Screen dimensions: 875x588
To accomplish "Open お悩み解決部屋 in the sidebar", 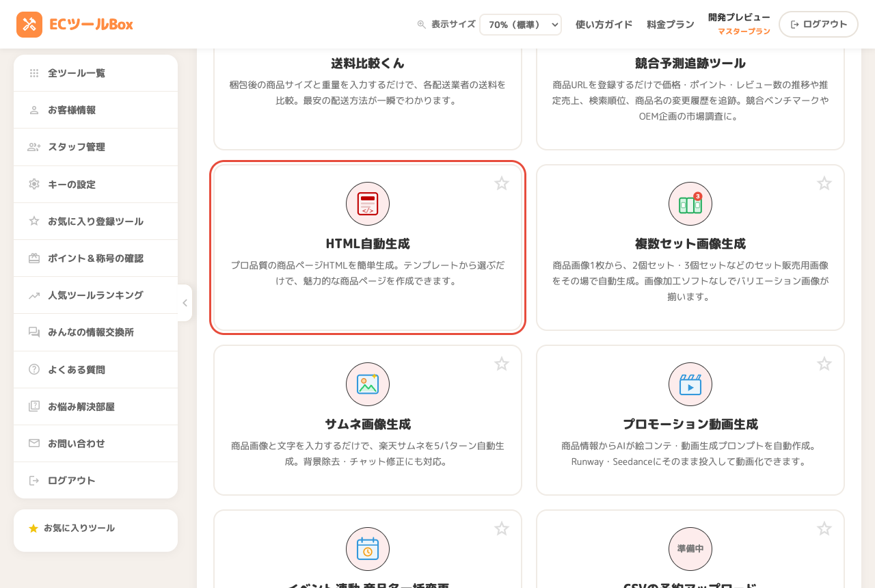I will [x=96, y=407].
